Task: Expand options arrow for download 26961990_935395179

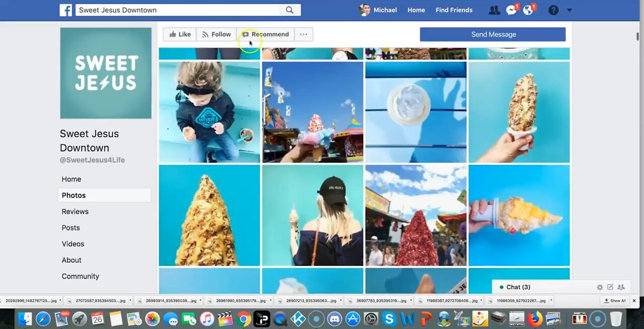Action: tap(271, 301)
